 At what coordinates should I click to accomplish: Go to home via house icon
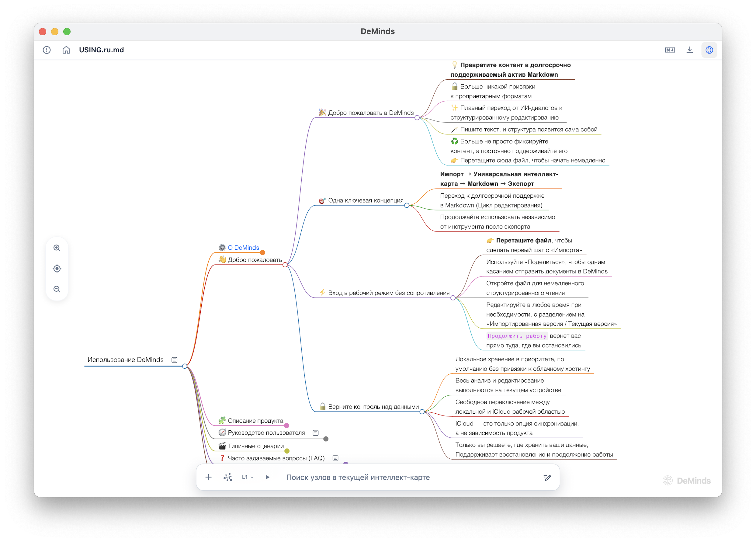(x=66, y=50)
